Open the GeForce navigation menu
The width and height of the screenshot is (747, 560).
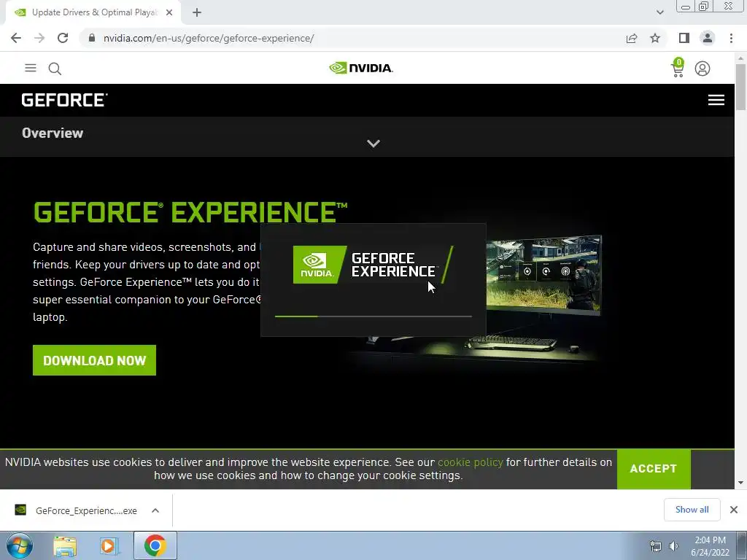716,100
